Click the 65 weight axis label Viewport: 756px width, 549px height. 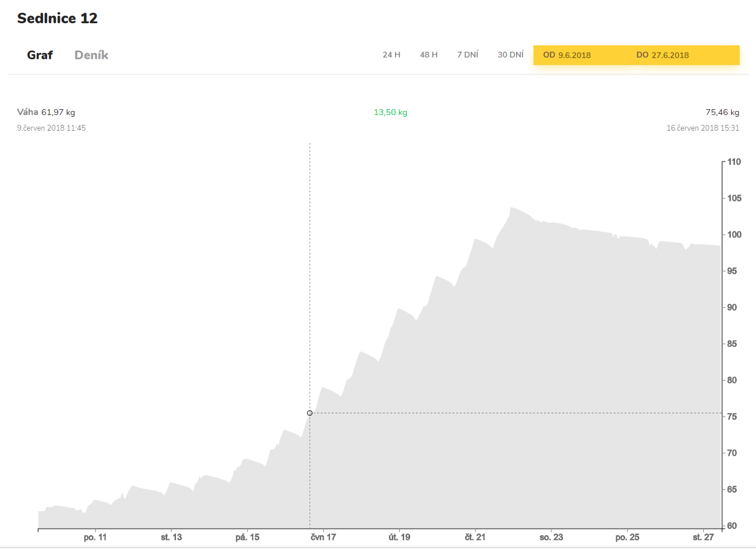(732, 490)
